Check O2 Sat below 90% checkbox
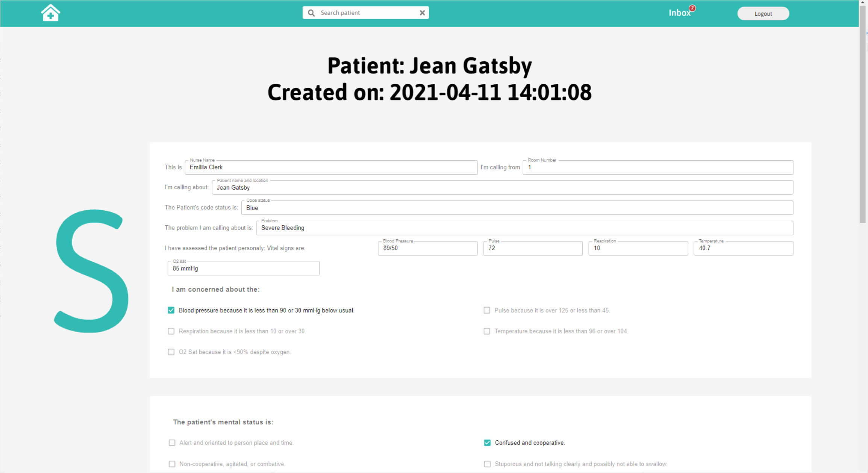Screen dimensions: 868x473 171,352
